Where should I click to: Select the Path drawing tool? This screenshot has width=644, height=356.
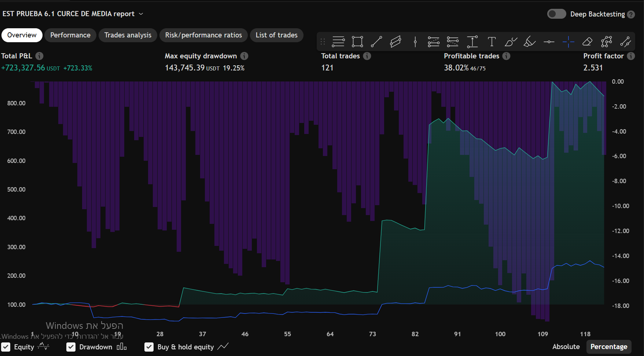point(606,42)
